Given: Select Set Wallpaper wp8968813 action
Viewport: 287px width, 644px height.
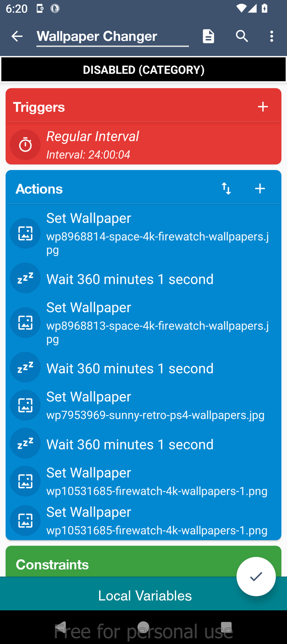Looking at the screenshot, I should click(x=157, y=323).
